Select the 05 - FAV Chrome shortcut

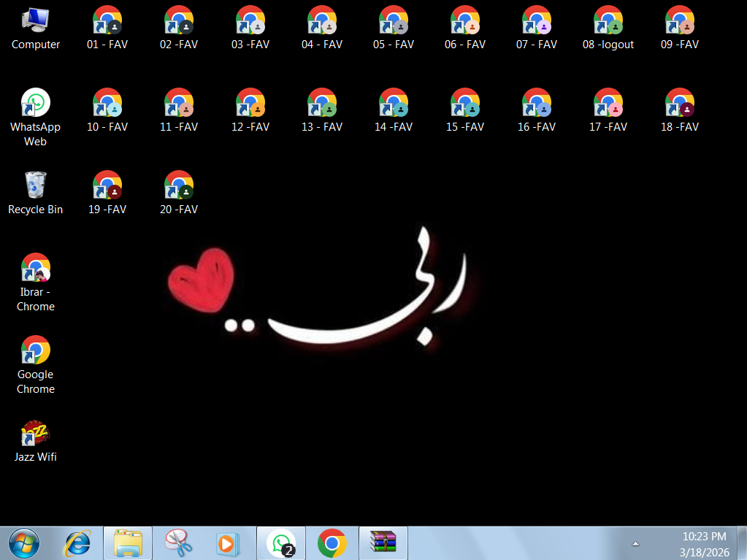tap(394, 28)
